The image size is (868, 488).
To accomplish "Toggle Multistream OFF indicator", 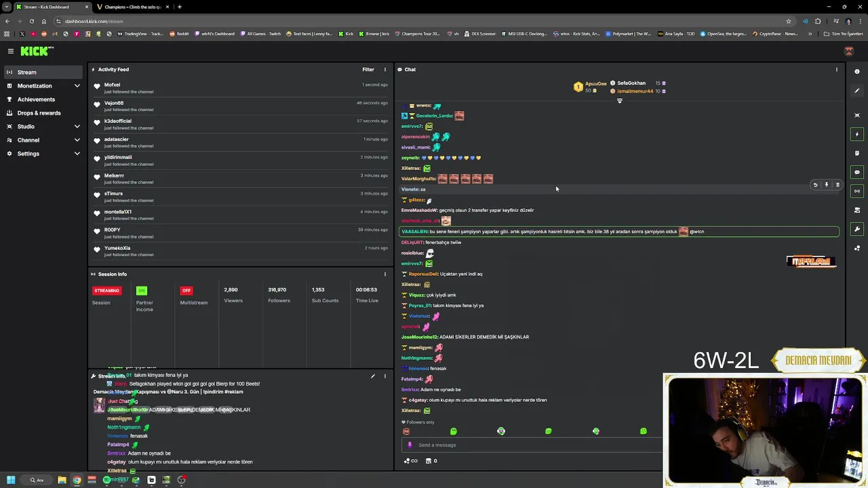I will (x=186, y=290).
